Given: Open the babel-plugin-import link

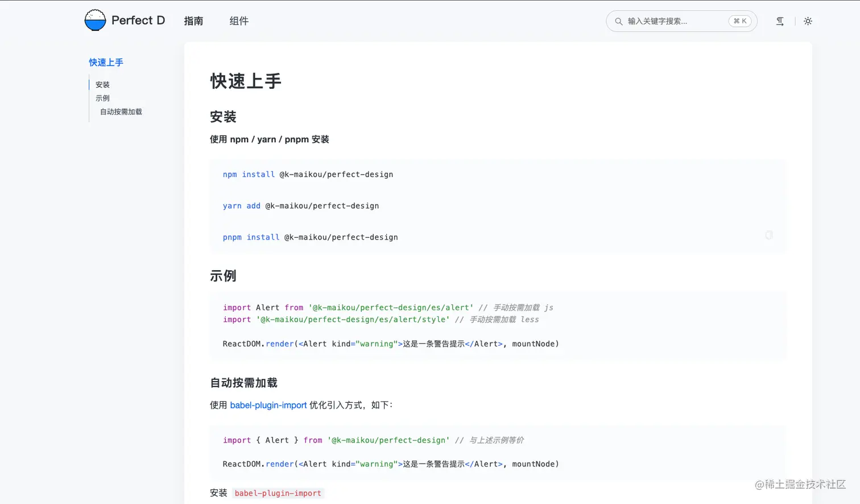Looking at the screenshot, I should (268, 405).
